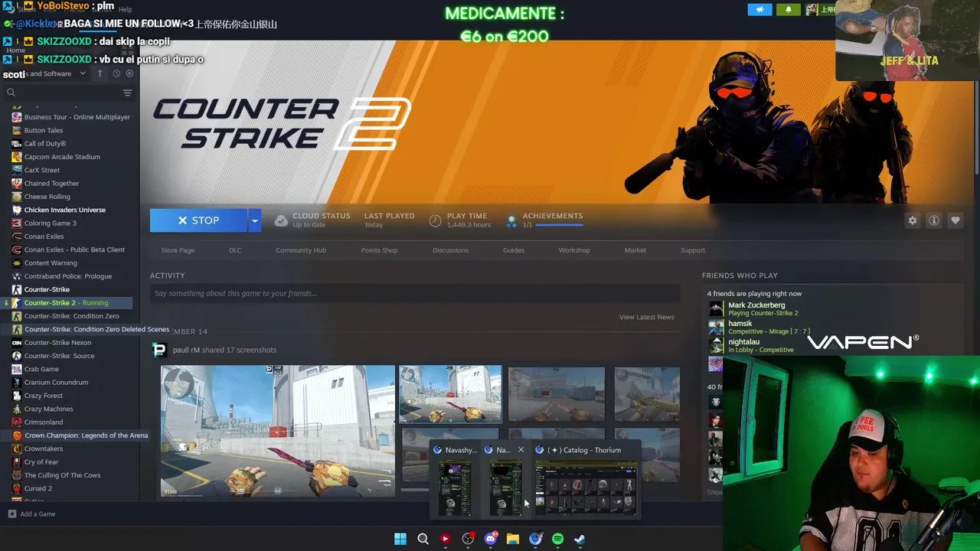Click the Steam announcements megaphone icon
The image size is (980, 551).
click(x=760, y=10)
